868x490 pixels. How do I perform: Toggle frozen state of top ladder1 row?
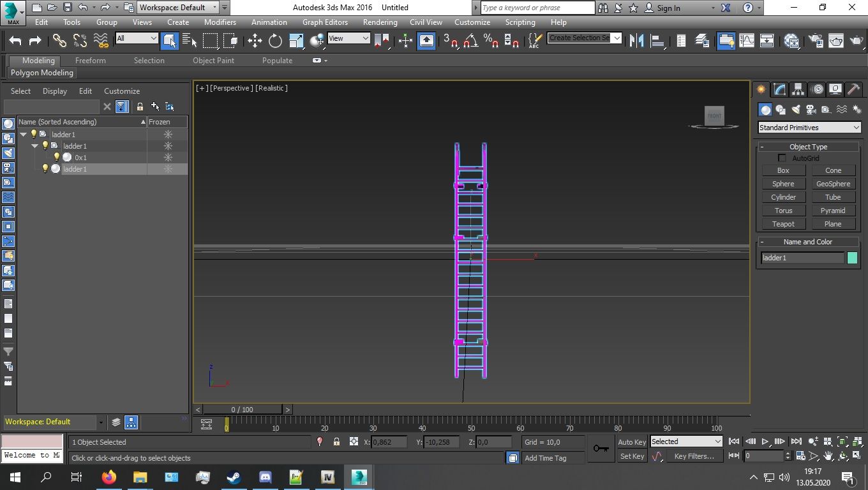(x=168, y=135)
